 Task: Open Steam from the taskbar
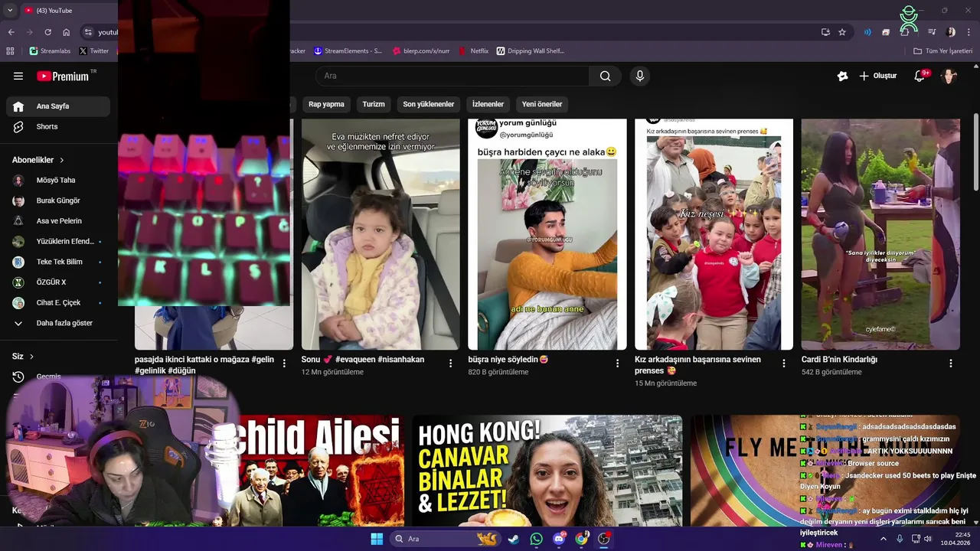pyautogui.click(x=514, y=539)
